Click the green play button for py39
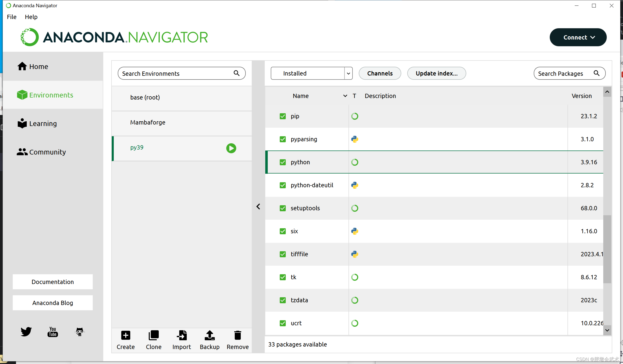Image resolution: width=623 pixels, height=364 pixels. 231,148
